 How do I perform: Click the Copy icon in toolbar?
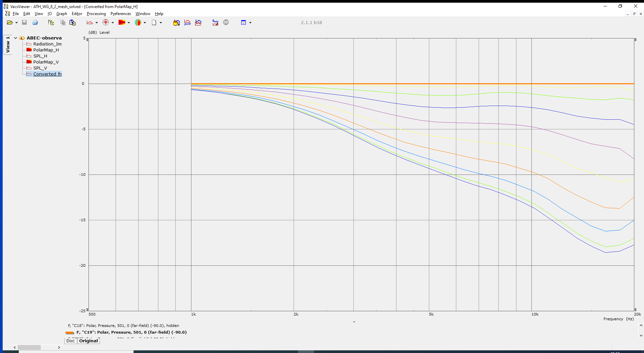click(63, 22)
